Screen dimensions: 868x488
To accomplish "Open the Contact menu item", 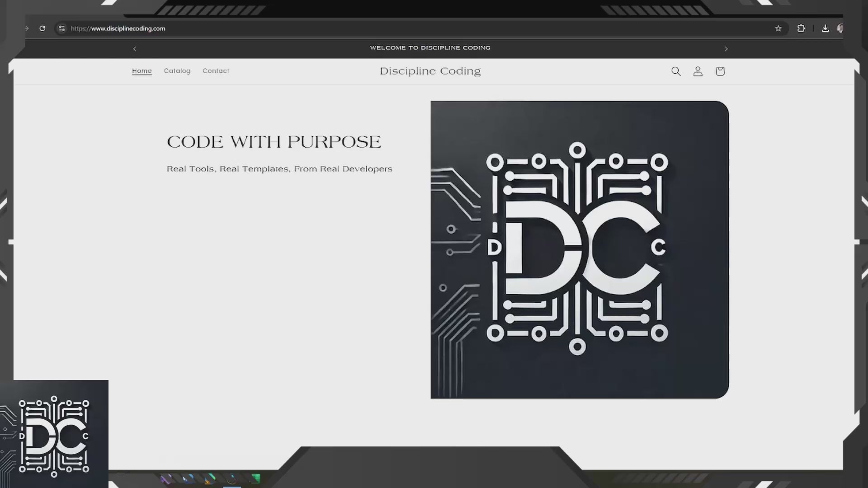I will [216, 71].
